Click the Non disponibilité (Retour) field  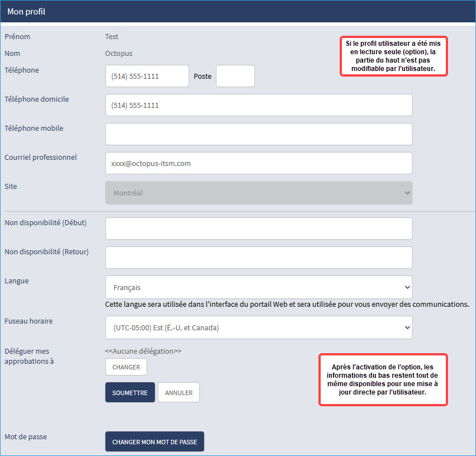point(259,258)
